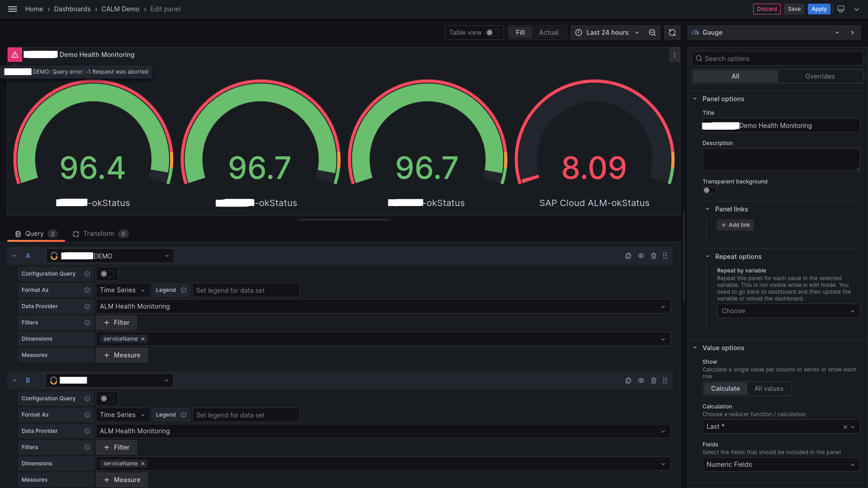The image size is (868, 488).
Task: Open the panel menu via three dots icon
Action: click(x=674, y=55)
